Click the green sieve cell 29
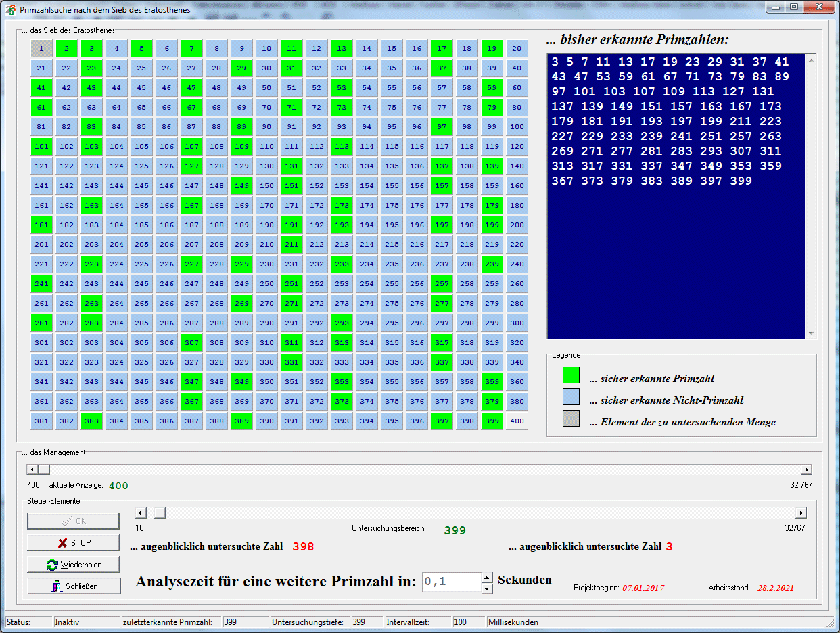This screenshot has width=840, height=633. (242, 68)
